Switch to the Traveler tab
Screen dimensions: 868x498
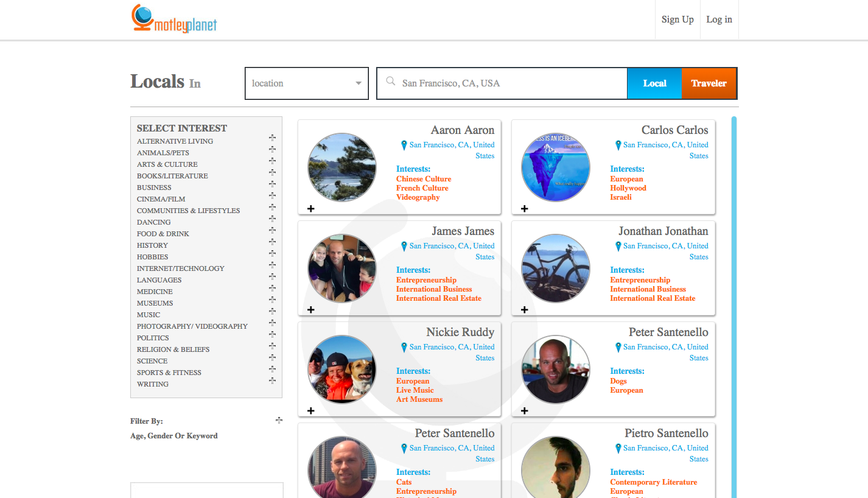[709, 83]
